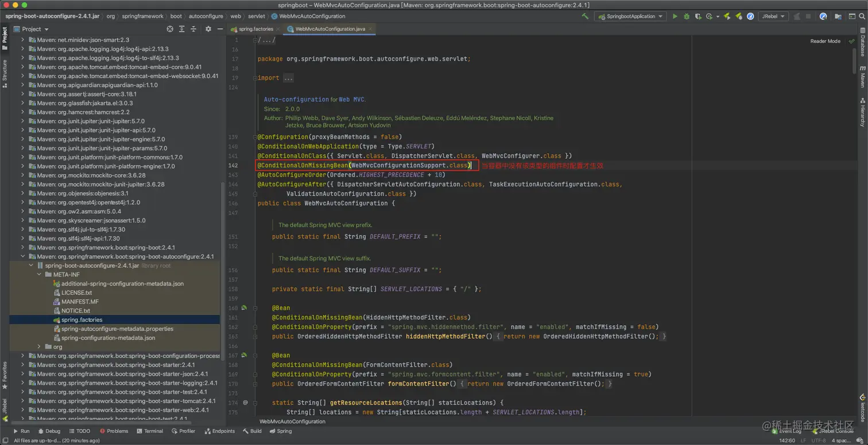Open Project panel settings gear
The image size is (868, 445).
208,29
